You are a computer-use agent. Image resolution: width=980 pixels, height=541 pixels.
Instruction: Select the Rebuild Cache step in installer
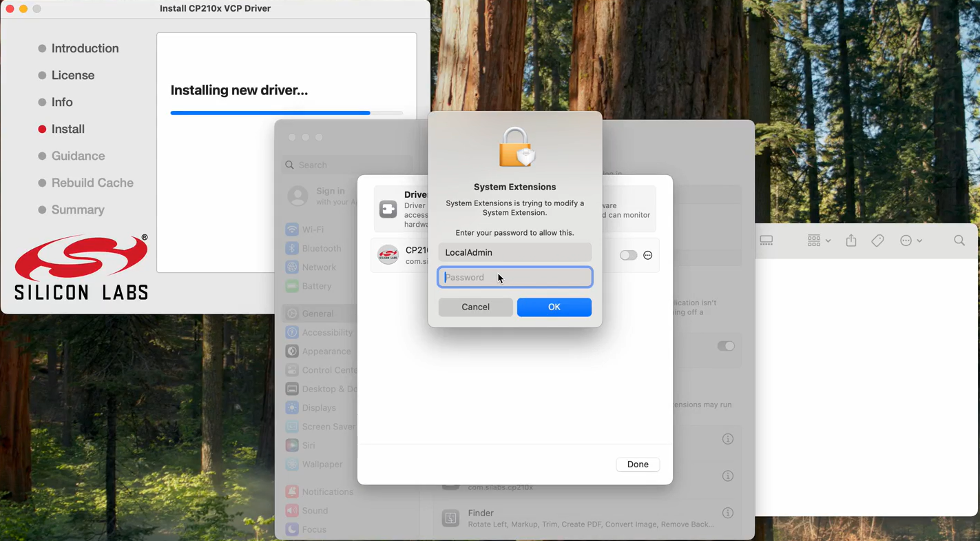point(92,183)
